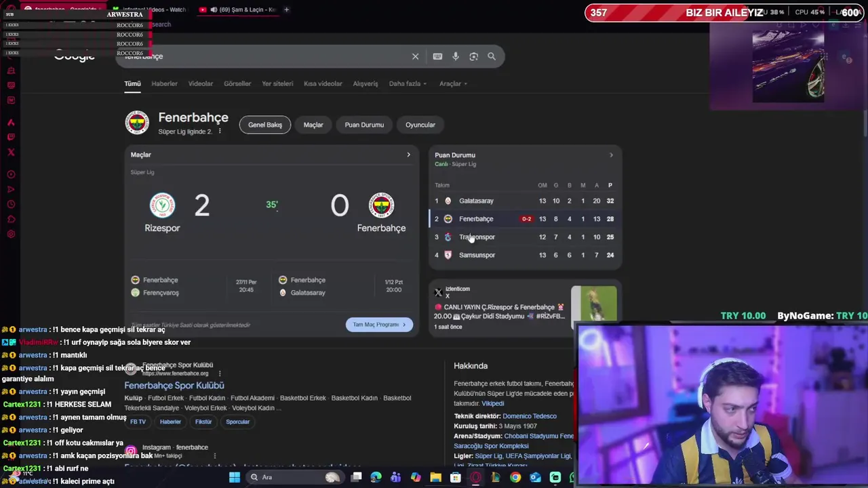Switch to the Görseller results tab
Screen dimensions: 868x488
coord(237,83)
